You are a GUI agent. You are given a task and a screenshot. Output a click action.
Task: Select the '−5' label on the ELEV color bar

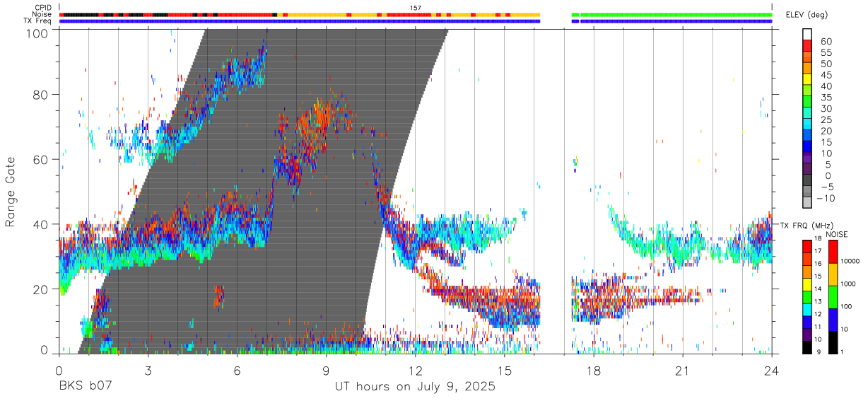click(826, 187)
